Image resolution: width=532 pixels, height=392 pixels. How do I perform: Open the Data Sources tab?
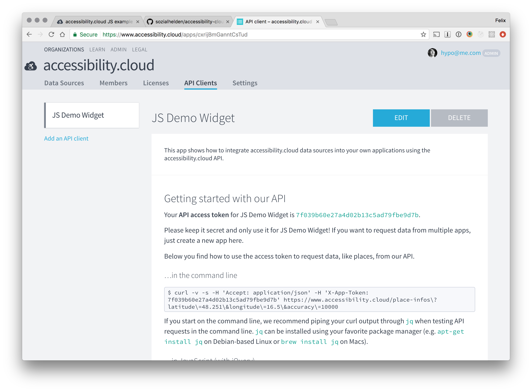64,83
